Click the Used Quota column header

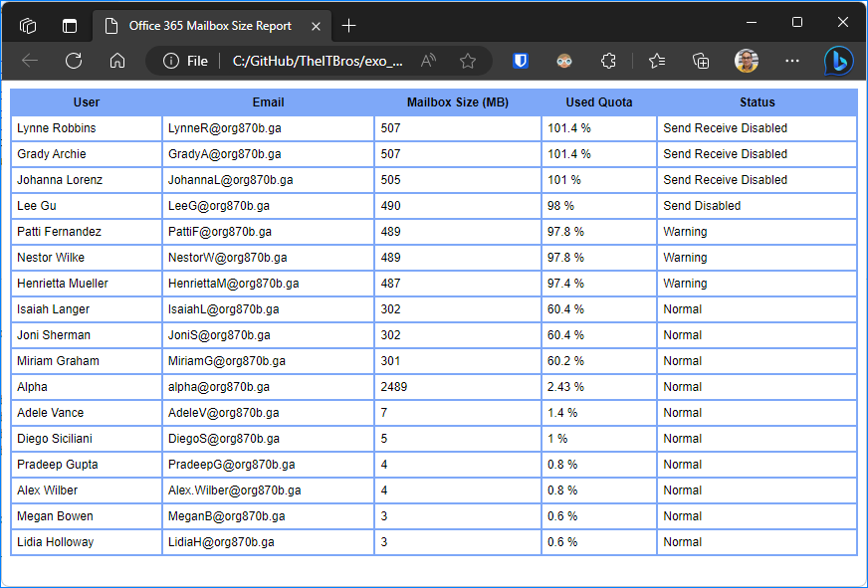599,102
